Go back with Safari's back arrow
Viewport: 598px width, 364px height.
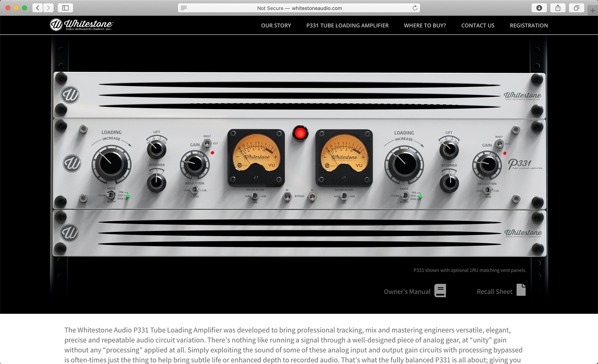(x=38, y=8)
